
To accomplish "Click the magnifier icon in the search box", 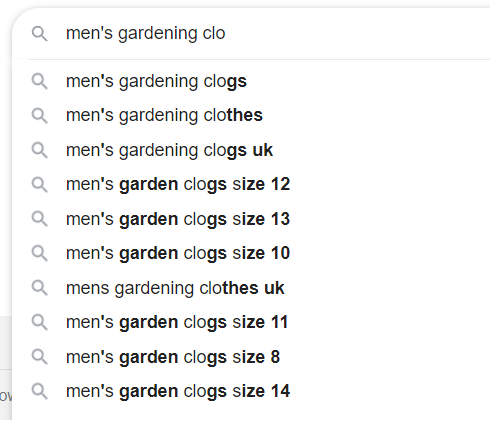I will pyautogui.click(x=40, y=34).
